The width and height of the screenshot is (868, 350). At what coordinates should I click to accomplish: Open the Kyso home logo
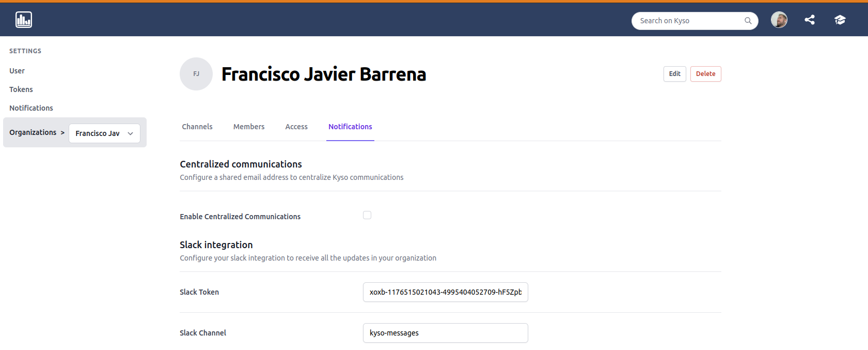coord(24,20)
